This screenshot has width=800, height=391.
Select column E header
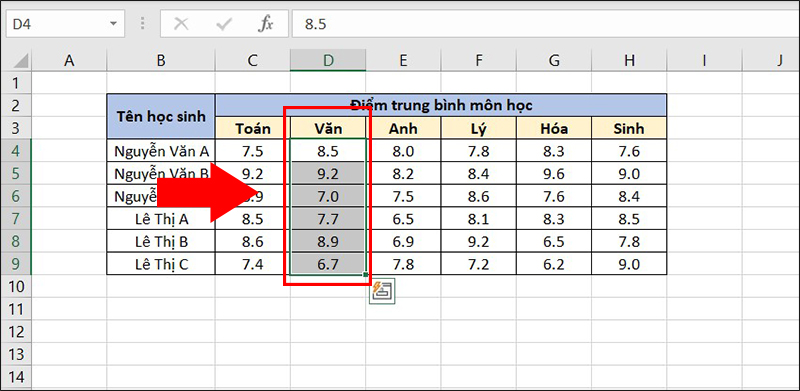tap(403, 61)
